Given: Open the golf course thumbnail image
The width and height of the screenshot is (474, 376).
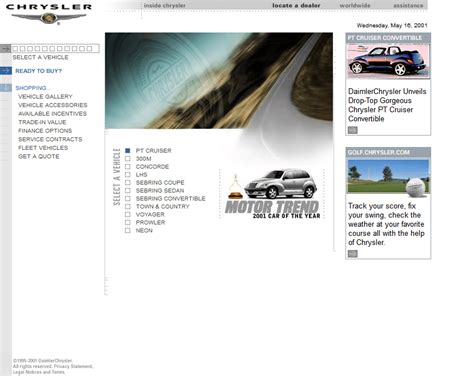Looking at the screenshot, I should tap(388, 177).
